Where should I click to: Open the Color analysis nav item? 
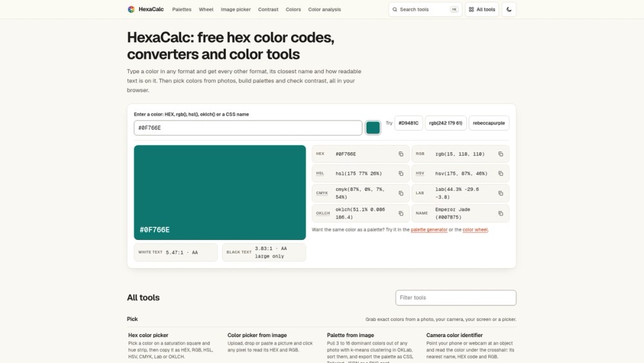coord(325,10)
